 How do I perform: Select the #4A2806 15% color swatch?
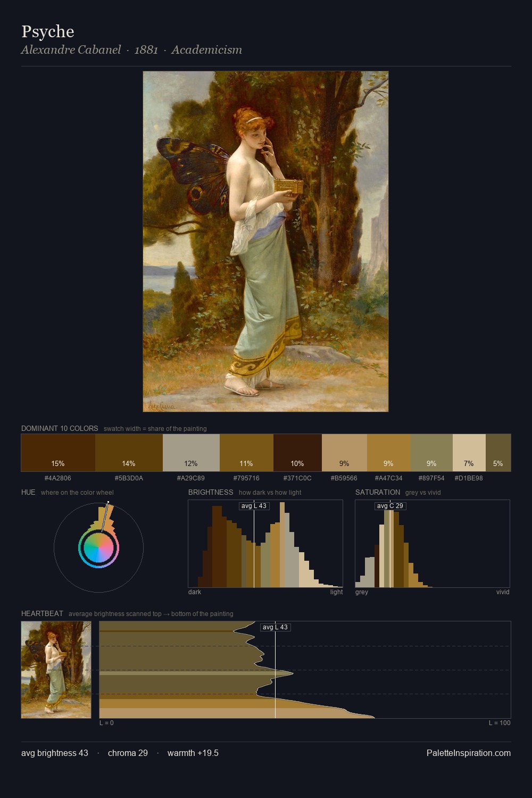58,453
